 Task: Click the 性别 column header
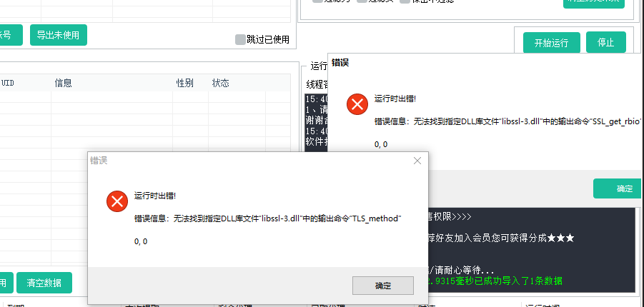tap(185, 84)
